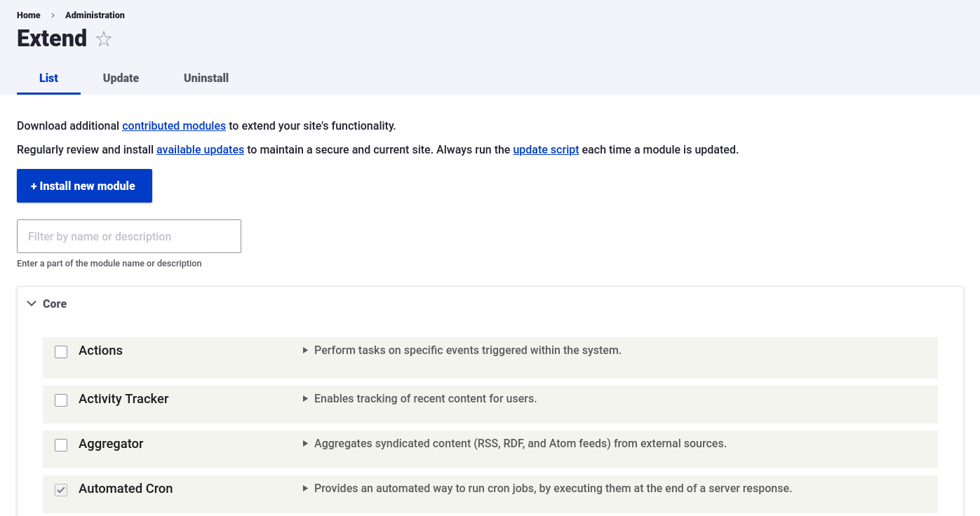Open the contributed modules link

(x=174, y=126)
